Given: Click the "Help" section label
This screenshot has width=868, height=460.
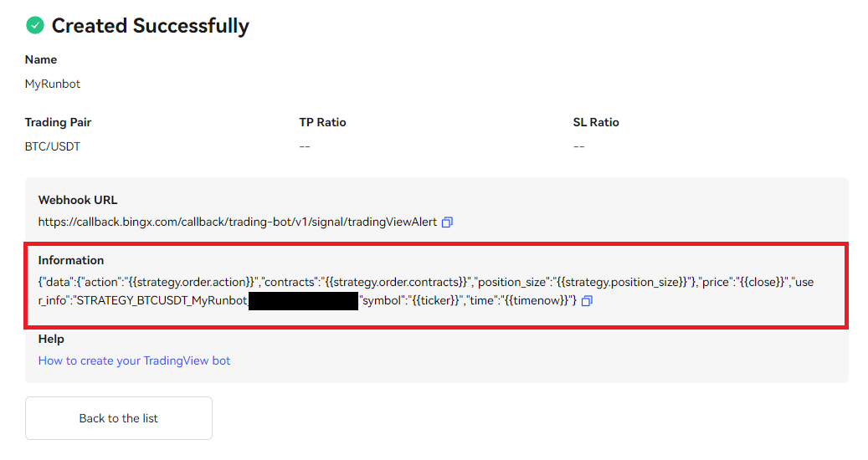Looking at the screenshot, I should (51, 340).
